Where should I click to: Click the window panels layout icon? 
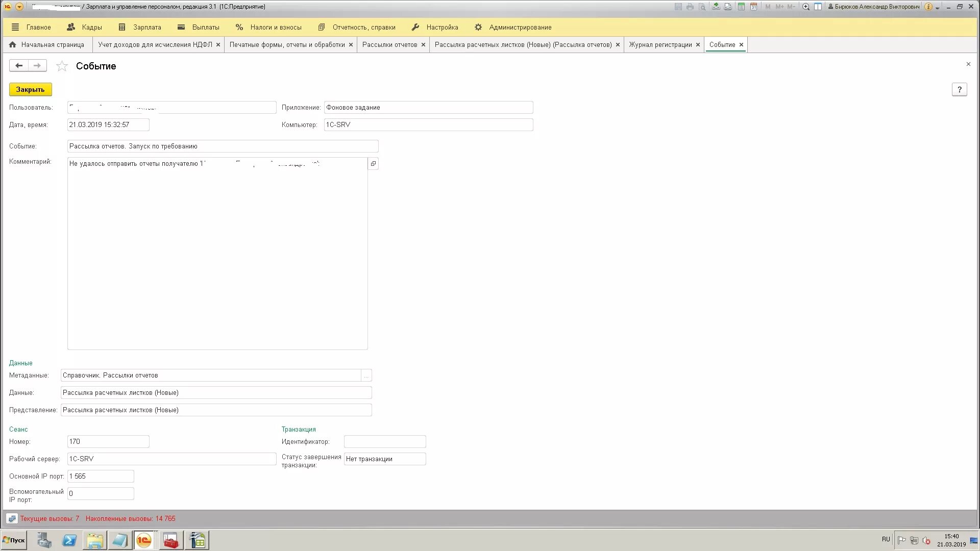point(818,7)
